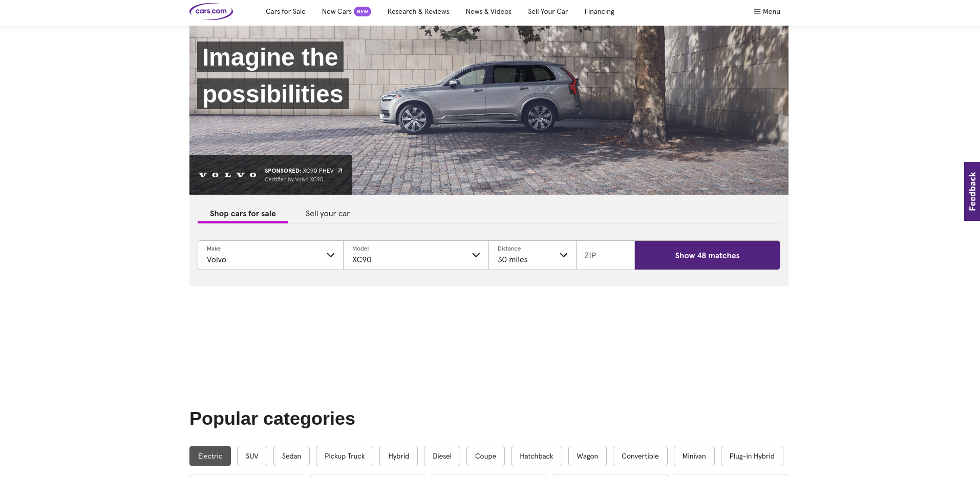The height and width of the screenshot is (477, 980).
Task: Click the 'Popular categories' heading
Action: click(272, 419)
